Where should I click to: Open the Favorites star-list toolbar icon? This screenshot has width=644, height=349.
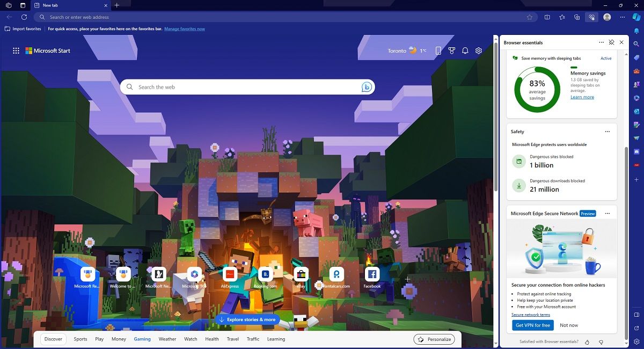[x=562, y=17]
